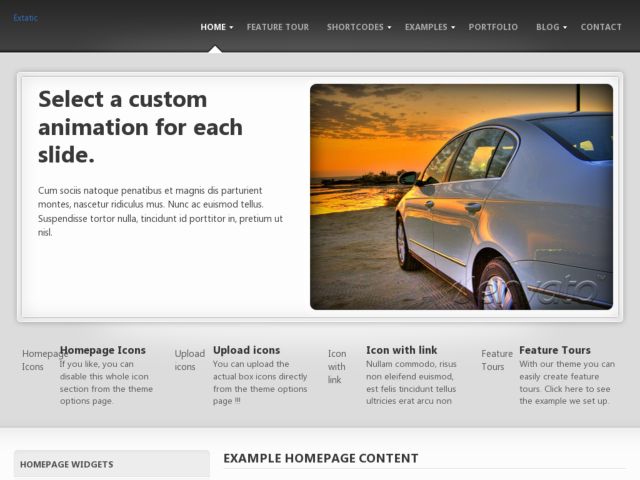Open the Portfolio menu item
Screen dimensions: 640x480
click(x=493, y=27)
